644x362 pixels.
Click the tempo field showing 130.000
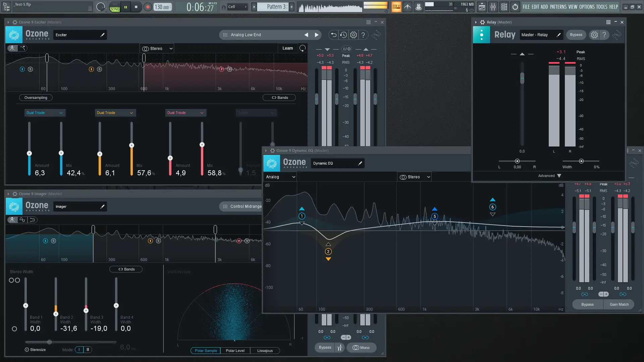pyautogui.click(x=162, y=7)
